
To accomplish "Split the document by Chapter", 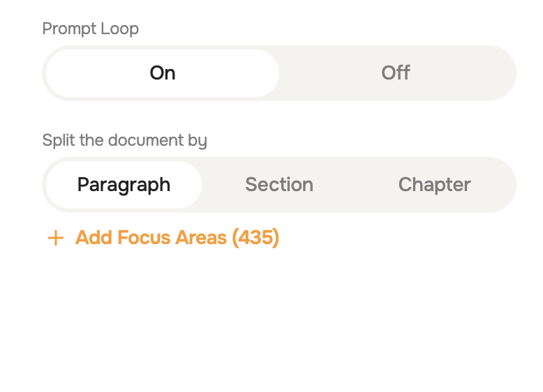I will point(434,185).
